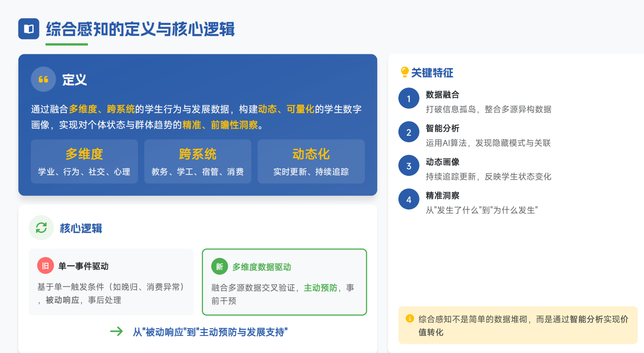The width and height of the screenshot is (644, 353).
Task: Select the number 4 circle for 精准洞察
Action: [408, 200]
